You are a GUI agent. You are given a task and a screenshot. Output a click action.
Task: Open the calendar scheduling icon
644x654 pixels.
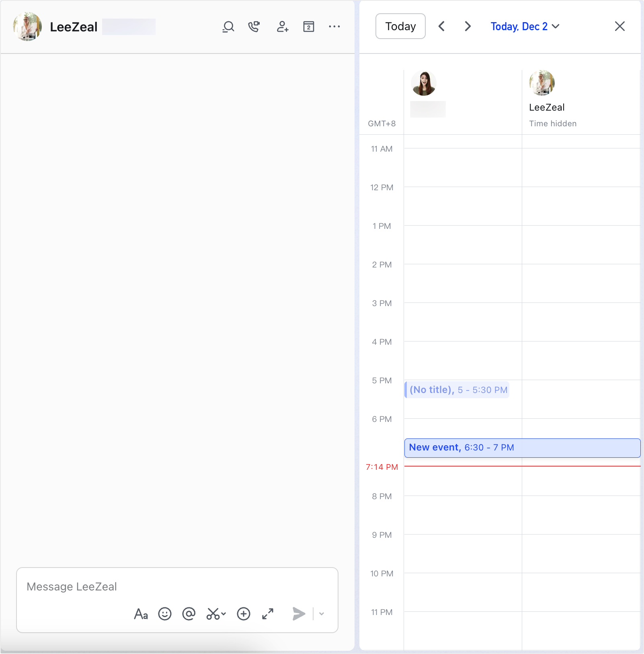308,27
